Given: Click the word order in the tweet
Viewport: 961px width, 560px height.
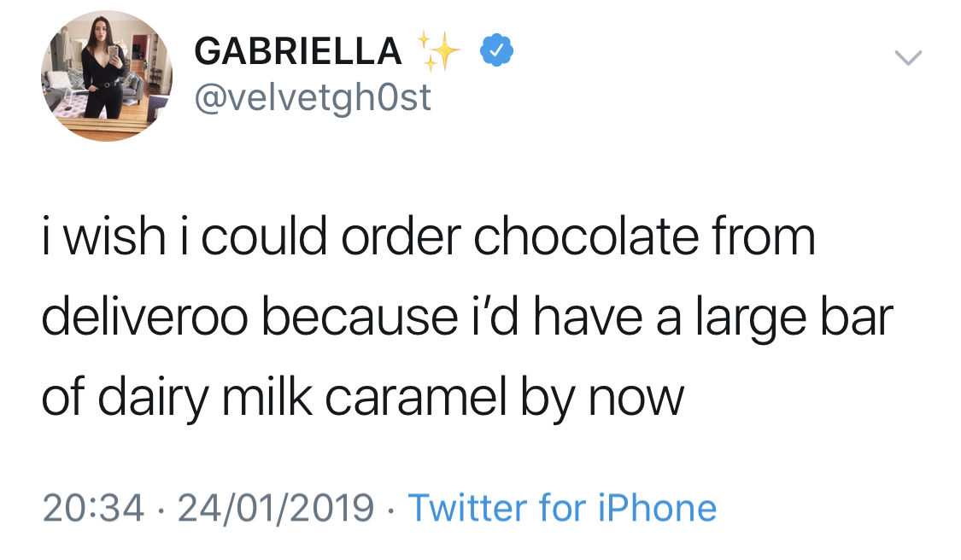Looking at the screenshot, I should [x=401, y=236].
